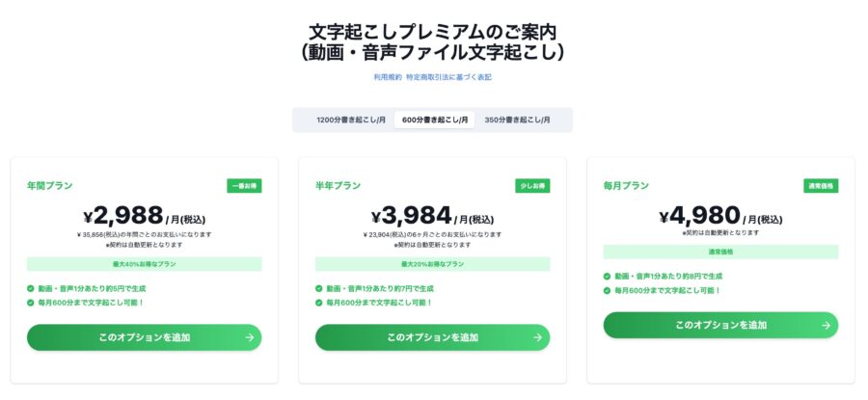
Task: Click the 少しお得 badge
Action: pyautogui.click(x=532, y=186)
